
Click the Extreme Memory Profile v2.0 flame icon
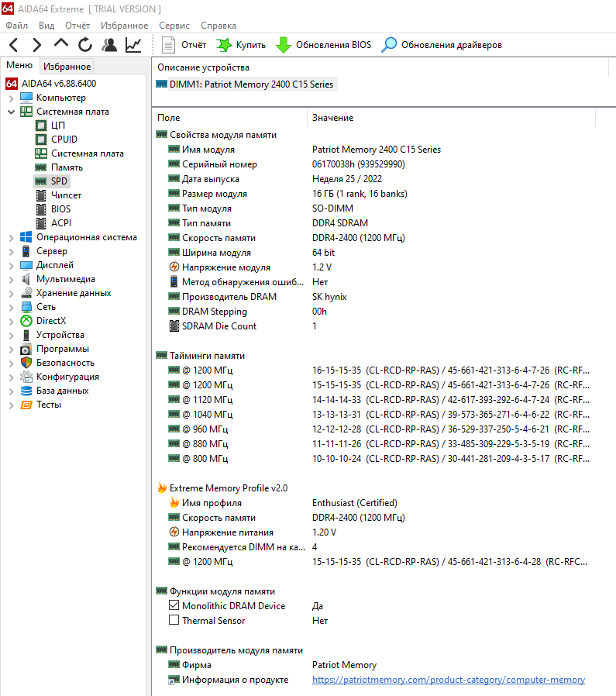(162, 488)
